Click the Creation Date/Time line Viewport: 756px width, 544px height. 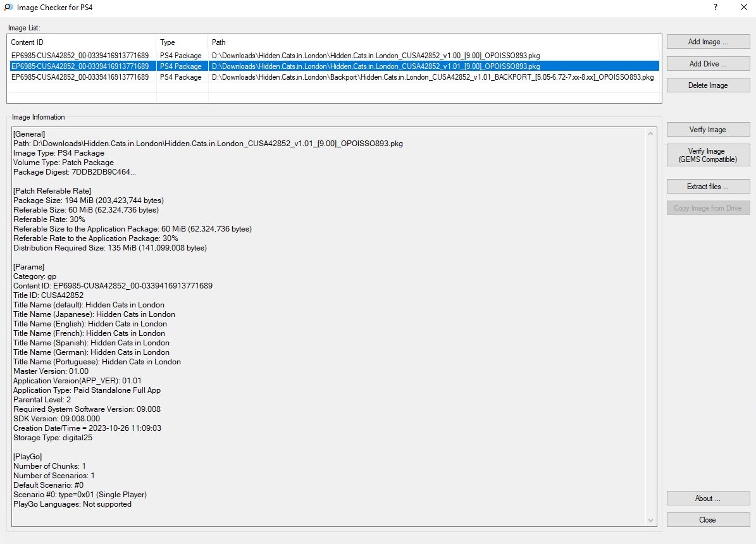(x=87, y=428)
